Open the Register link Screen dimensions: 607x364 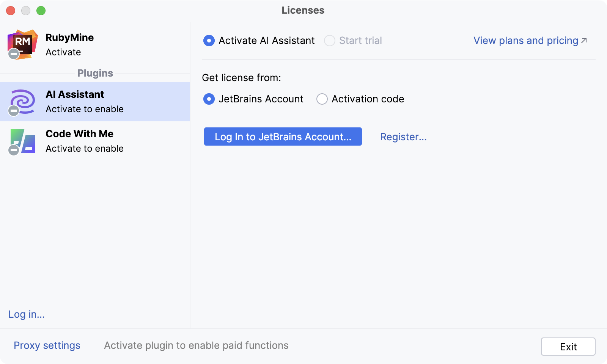tap(403, 137)
